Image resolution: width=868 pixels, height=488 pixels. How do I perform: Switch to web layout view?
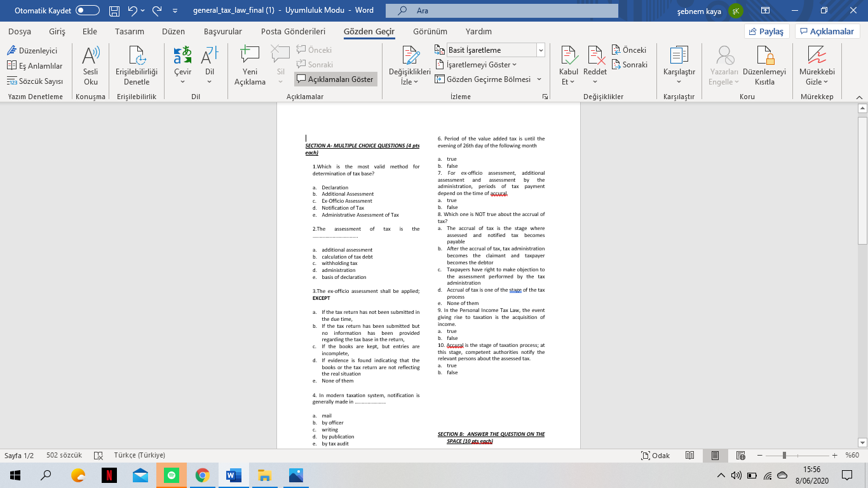click(x=740, y=456)
